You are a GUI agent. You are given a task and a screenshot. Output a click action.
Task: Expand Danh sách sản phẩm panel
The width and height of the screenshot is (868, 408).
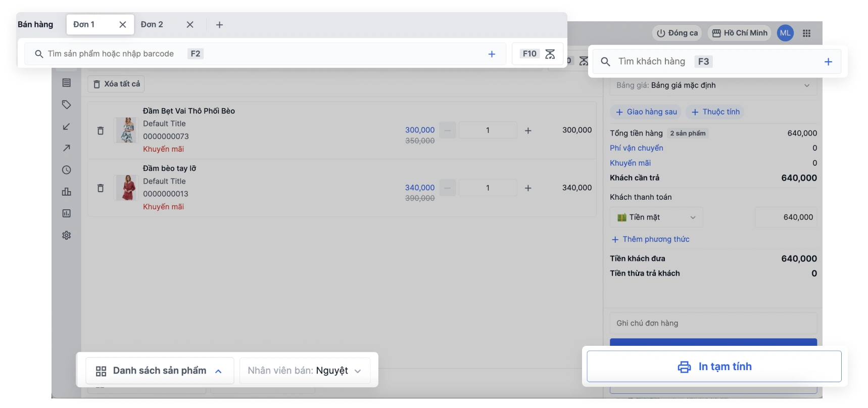(x=160, y=371)
